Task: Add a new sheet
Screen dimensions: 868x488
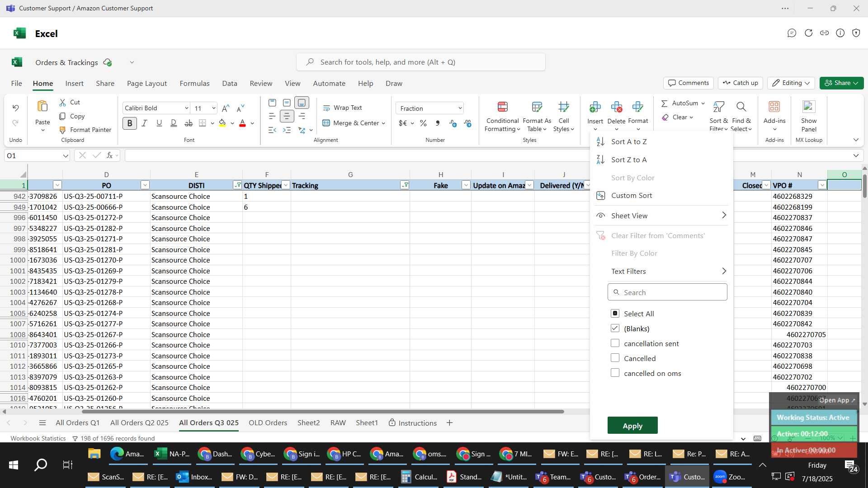Action: [x=449, y=423]
